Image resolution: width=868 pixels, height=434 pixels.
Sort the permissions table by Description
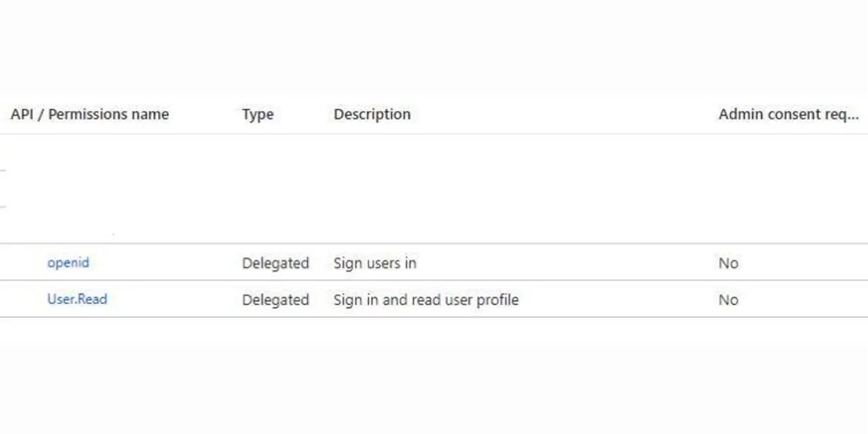(372, 115)
